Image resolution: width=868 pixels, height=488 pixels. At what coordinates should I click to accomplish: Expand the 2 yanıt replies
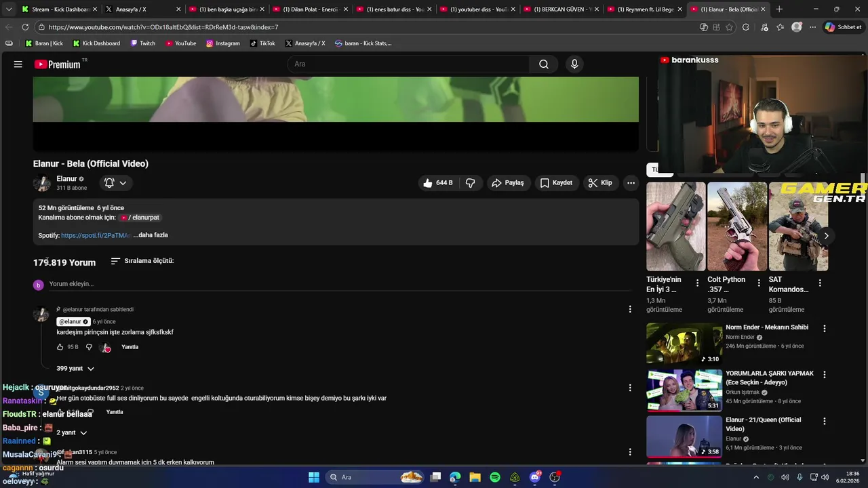click(x=72, y=432)
